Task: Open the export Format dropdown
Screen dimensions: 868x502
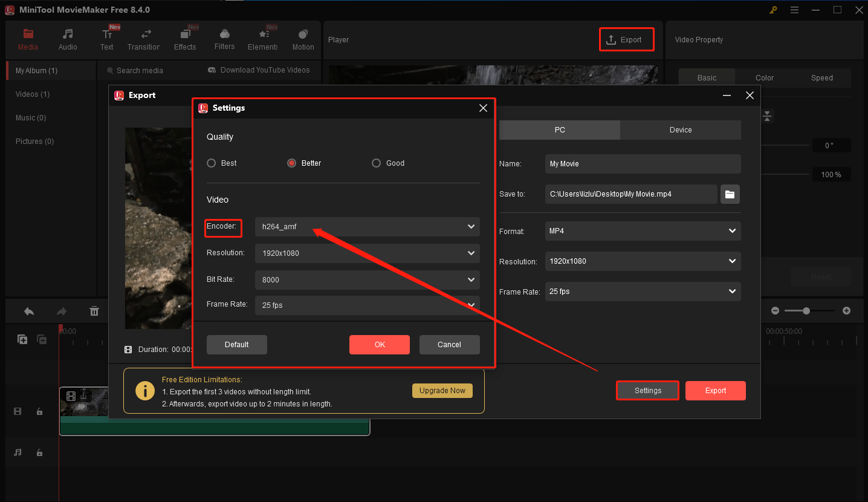Action: click(x=643, y=231)
